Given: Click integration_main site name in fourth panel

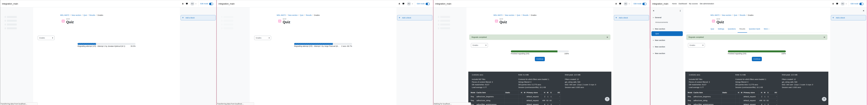Looking at the screenshot, I should tap(660, 4).
